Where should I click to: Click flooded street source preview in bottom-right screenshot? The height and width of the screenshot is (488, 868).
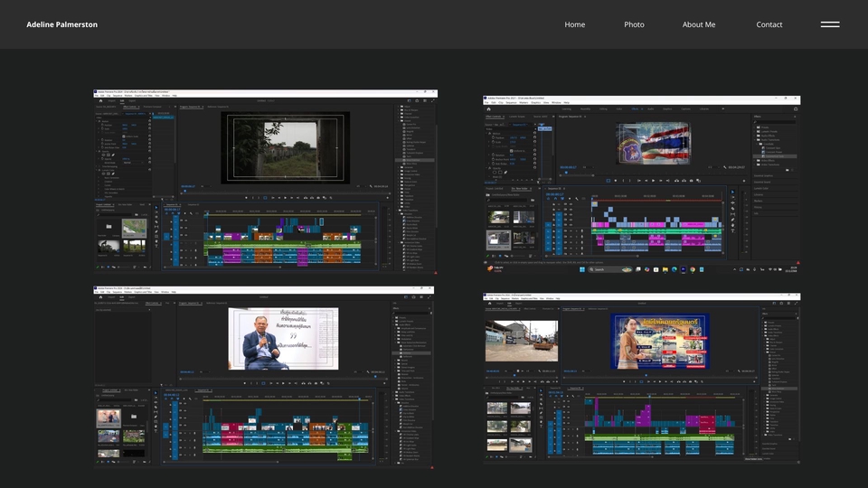point(521,341)
